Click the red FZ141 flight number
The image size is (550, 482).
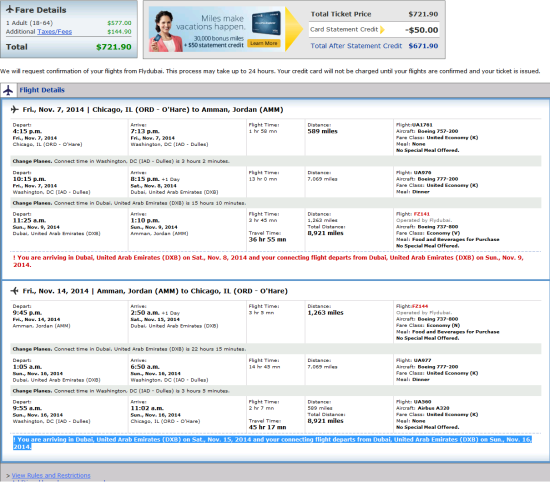coord(421,214)
